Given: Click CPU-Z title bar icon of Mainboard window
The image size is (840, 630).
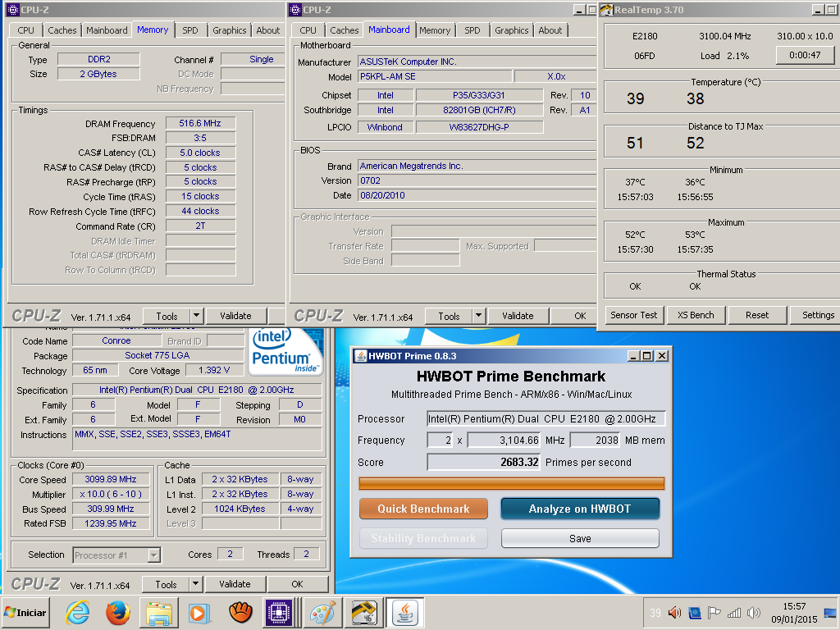Looking at the screenshot, I should click(x=294, y=10).
